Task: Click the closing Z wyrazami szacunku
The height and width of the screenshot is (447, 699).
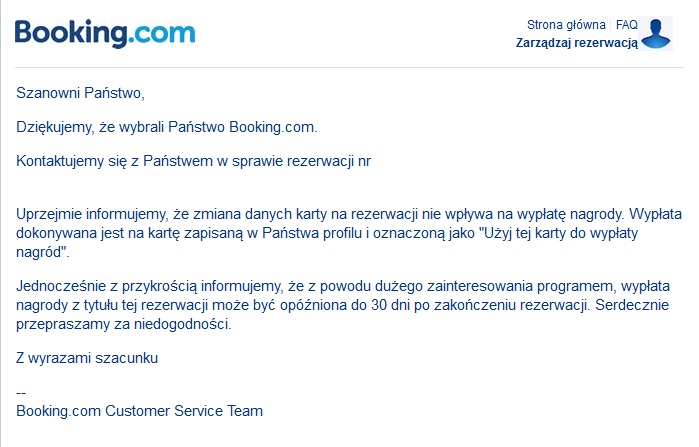Action: tap(87, 358)
